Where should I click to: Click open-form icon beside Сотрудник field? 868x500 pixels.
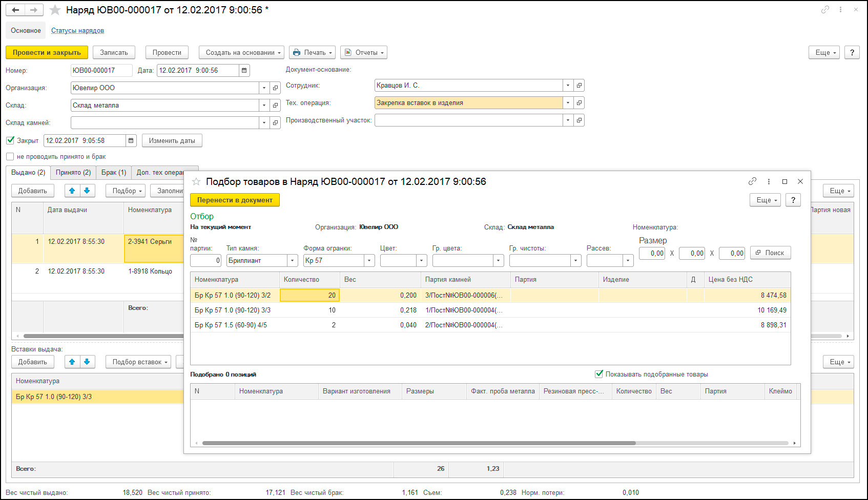coord(579,86)
